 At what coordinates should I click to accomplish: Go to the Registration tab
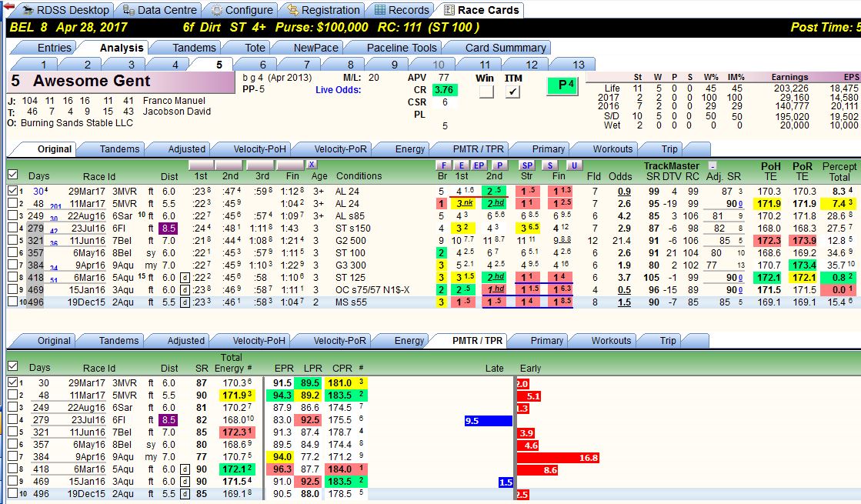[323, 10]
